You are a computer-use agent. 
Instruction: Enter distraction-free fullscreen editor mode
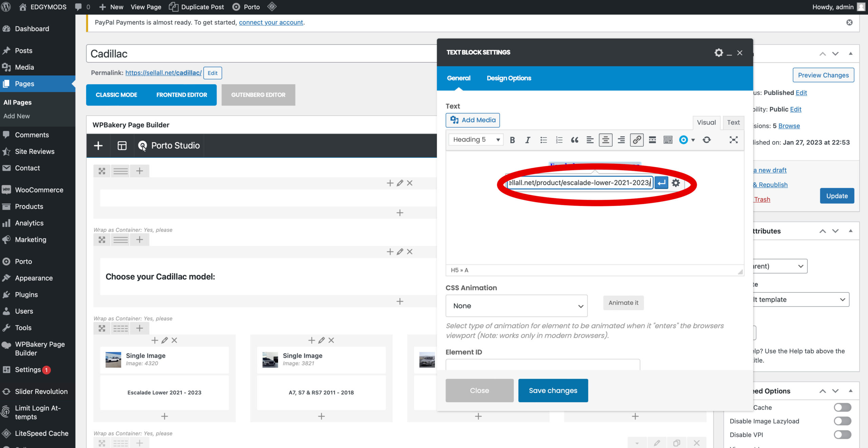(x=733, y=140)
